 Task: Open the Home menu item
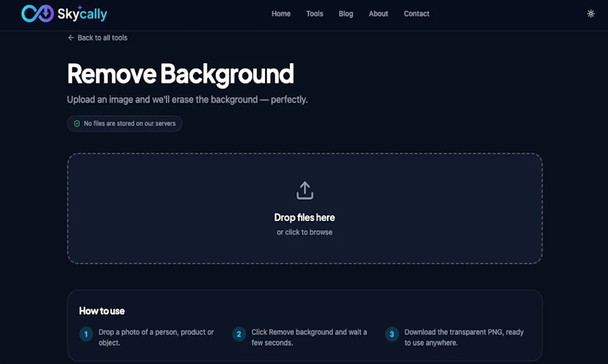pyautogui.click(x=280, y=14)
